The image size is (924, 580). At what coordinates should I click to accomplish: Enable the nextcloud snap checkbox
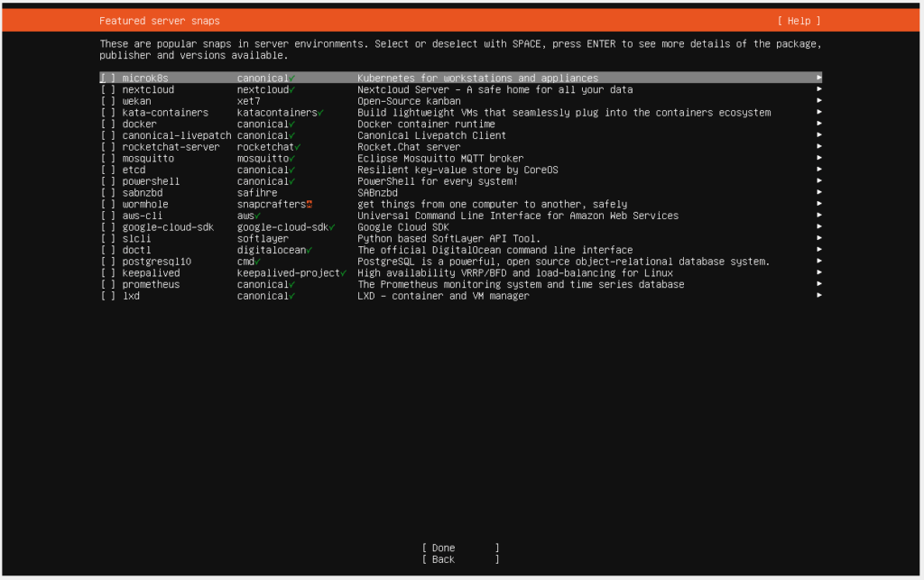(107, 90)
